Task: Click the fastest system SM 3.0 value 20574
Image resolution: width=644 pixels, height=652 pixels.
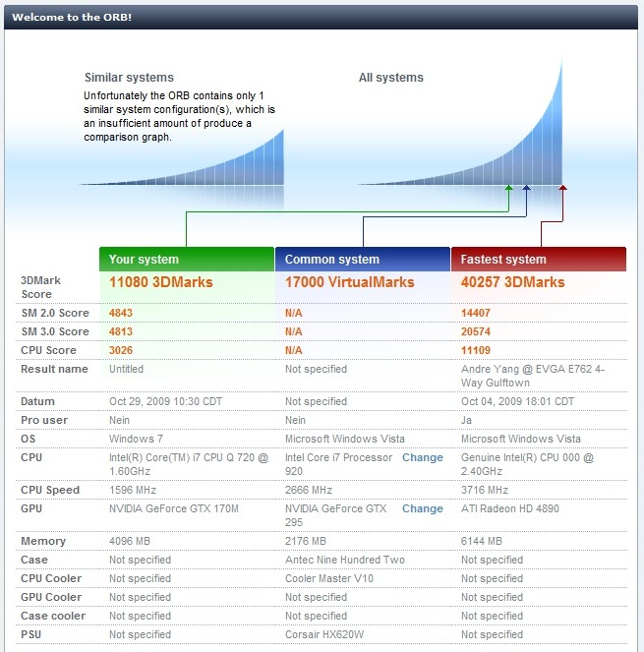Action: tap(476, 331)
